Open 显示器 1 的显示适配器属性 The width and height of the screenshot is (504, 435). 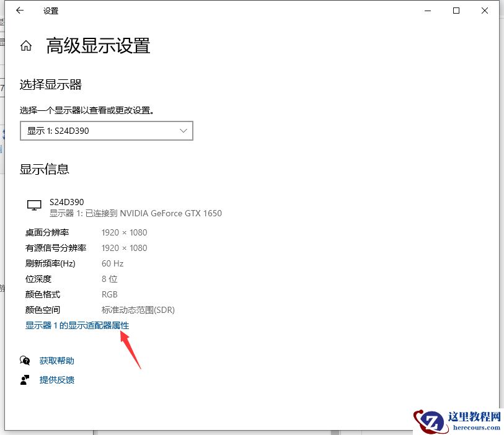click(76, 325)
